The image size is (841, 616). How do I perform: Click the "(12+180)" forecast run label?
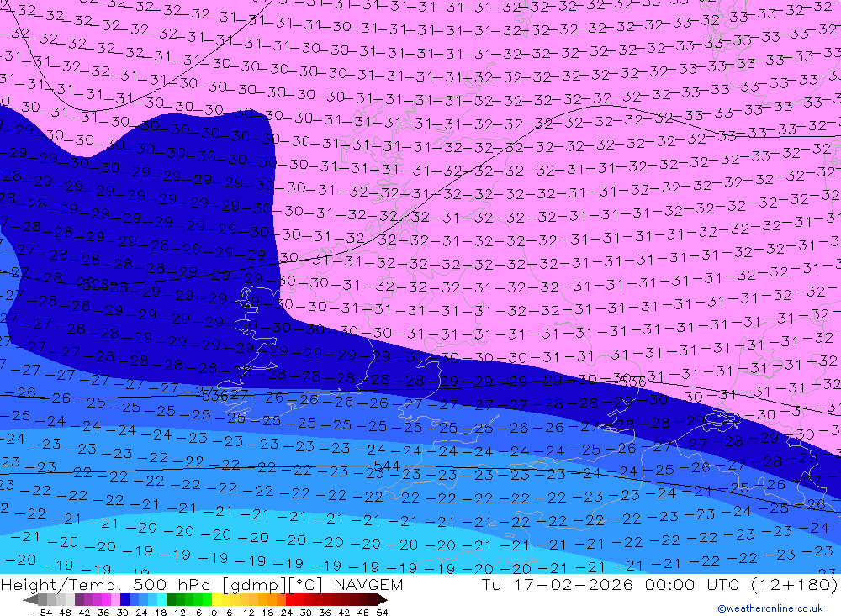(x=795, y=585)
